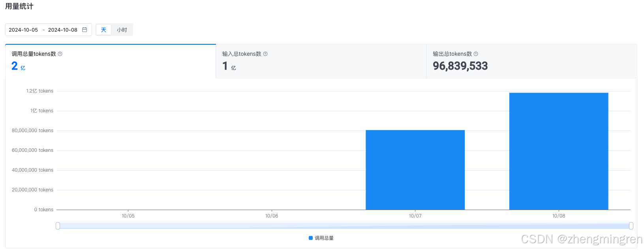Click the 1亿 tokens axis label

(x=42, y=111)
